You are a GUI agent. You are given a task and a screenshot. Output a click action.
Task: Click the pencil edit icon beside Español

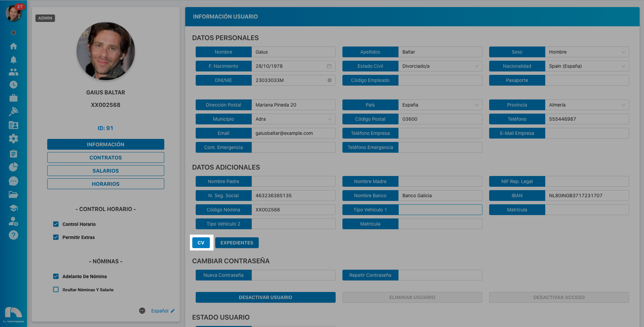coord(173,311)
